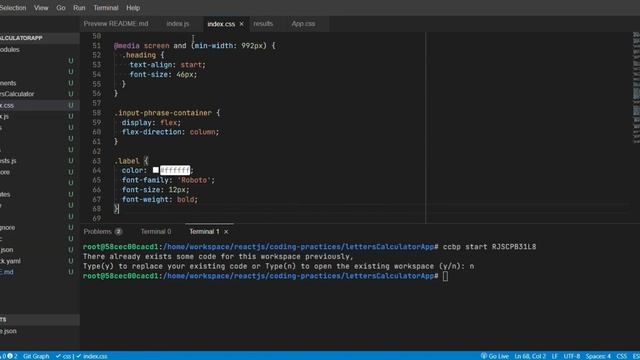Click the .input-phrase-container selector
The width and height of the screenshot is (640, 360).
[162, 113]
